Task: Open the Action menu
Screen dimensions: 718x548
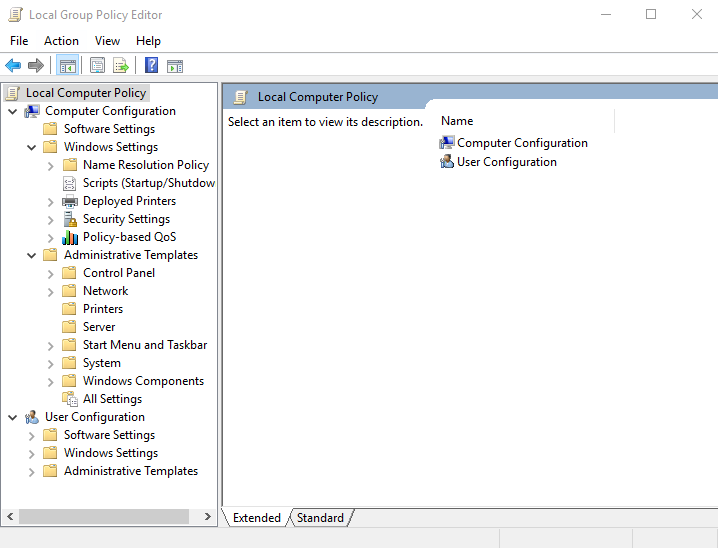Action: click(x=61, y=41)
